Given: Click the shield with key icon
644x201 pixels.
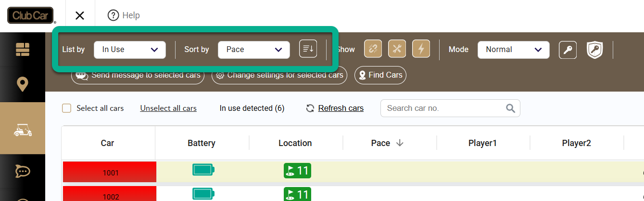Looking at the screenshot, I should coord(595,50).
